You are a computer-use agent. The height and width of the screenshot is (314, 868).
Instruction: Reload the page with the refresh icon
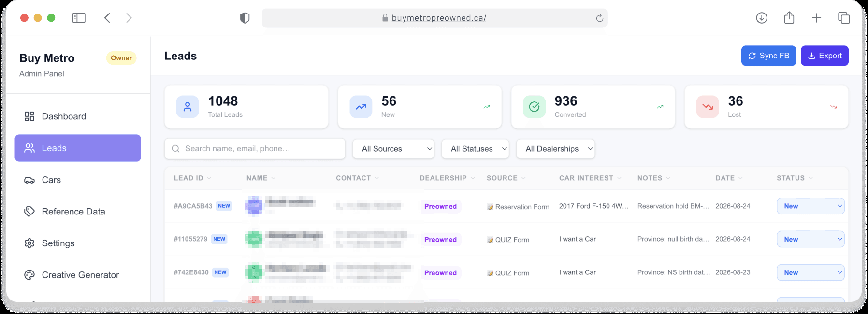[599, 18]
